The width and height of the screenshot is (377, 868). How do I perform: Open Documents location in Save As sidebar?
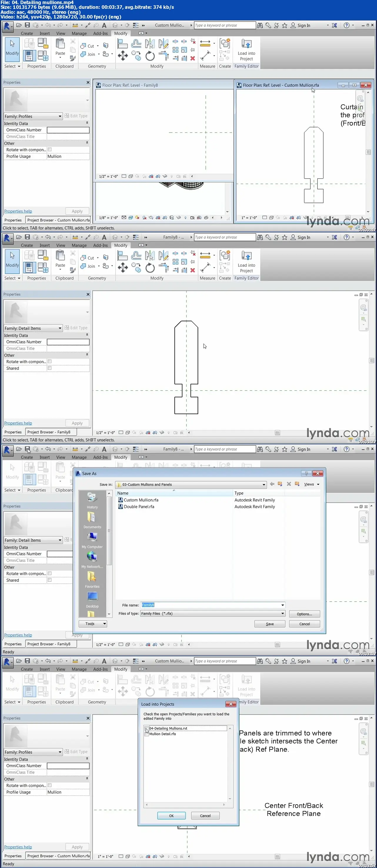click(x=92, y=520)
